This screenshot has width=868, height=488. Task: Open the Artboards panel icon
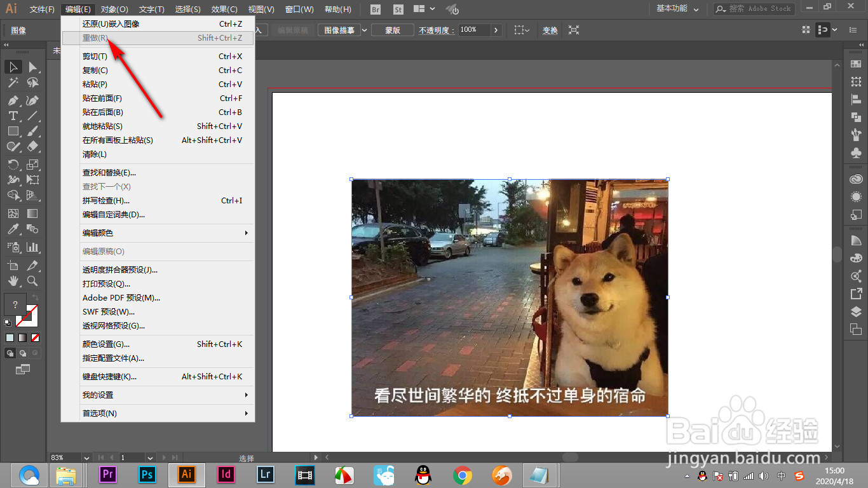click(856, 329)
